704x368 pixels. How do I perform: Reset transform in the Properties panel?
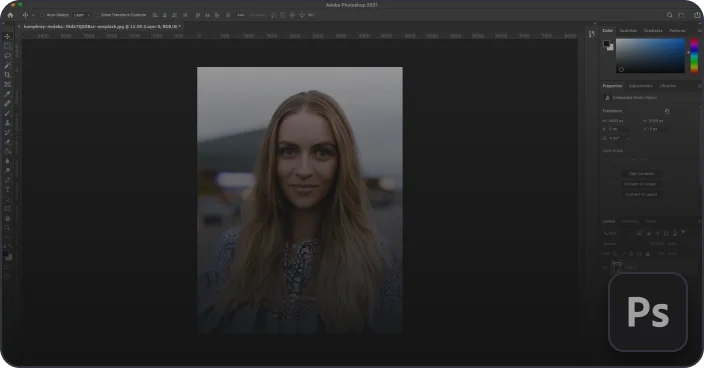[x=667, y=111]
